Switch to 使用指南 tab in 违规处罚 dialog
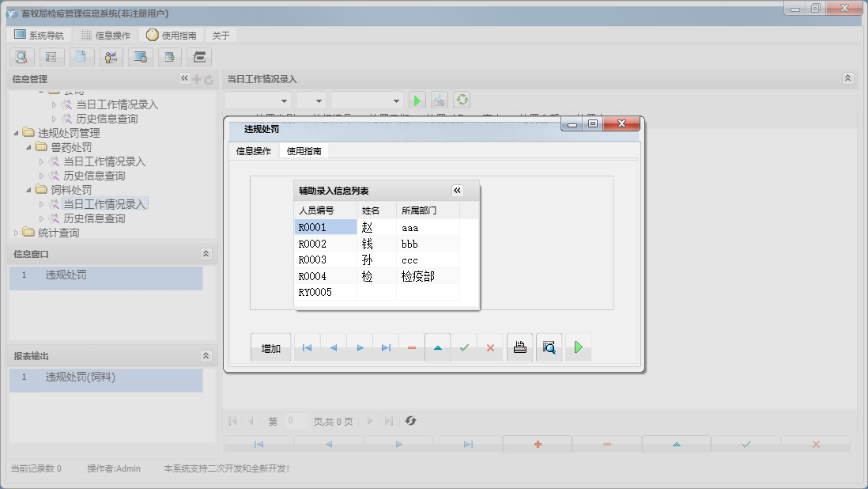This screenshot has width=868, height=489. [304, 151]
